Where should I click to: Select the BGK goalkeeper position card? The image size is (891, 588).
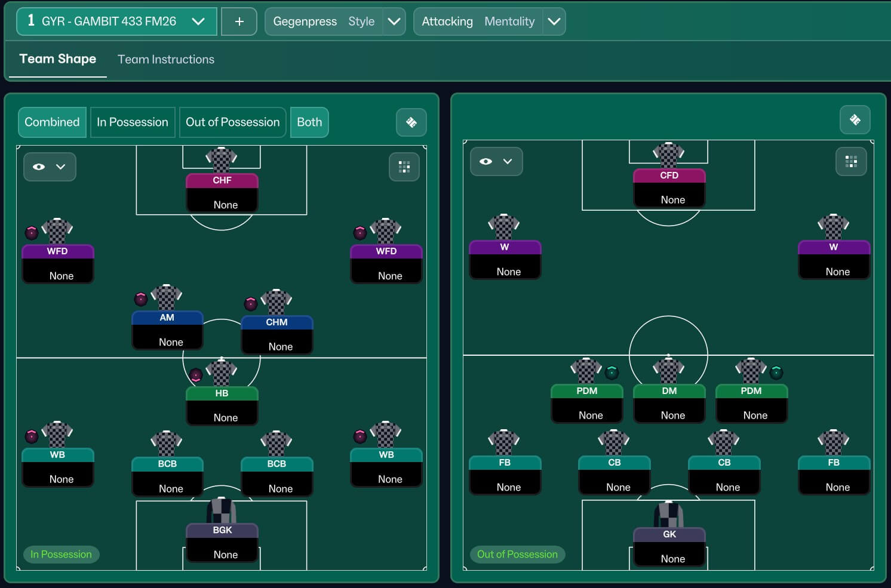tap(222, 542)
